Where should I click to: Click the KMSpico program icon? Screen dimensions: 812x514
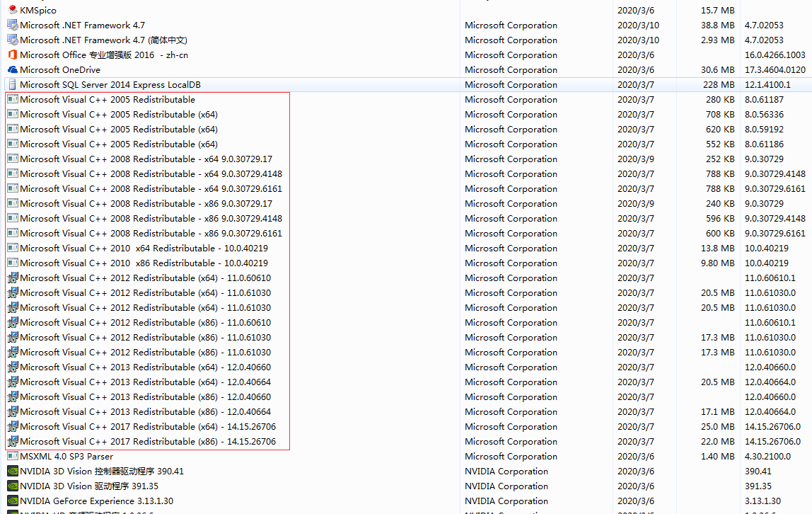[x=13, y=10]
